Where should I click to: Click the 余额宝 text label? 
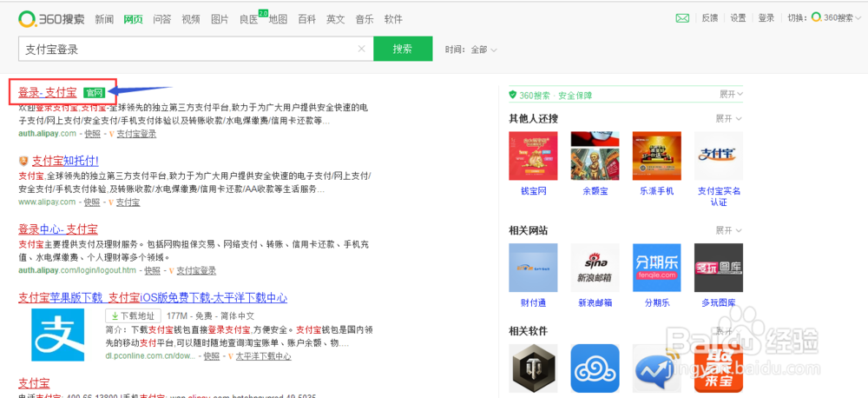point(595,191)
